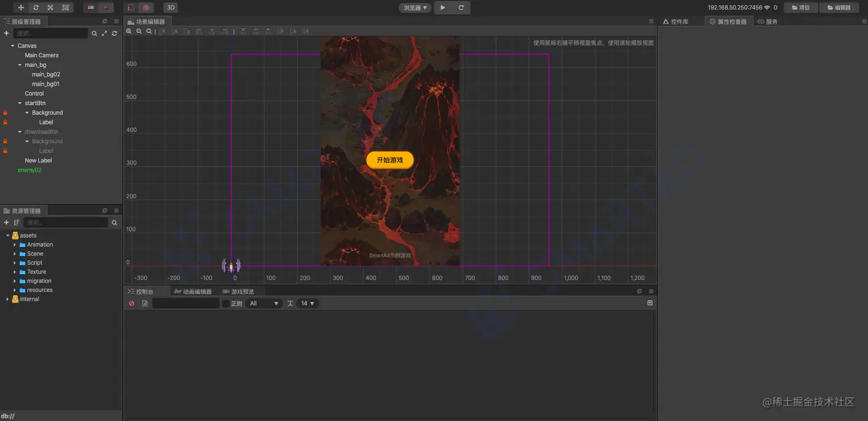
Task: Click the align top edges icon
Action: point(162,32)
